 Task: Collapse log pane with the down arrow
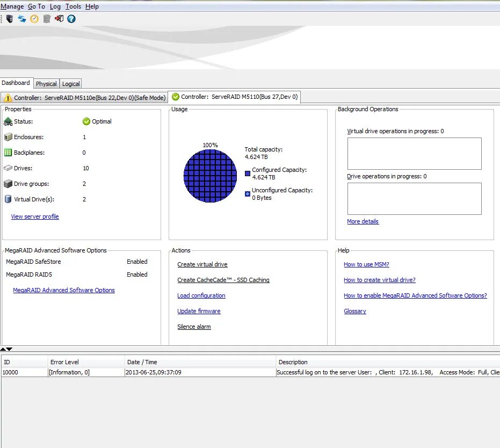coord(9,349)
